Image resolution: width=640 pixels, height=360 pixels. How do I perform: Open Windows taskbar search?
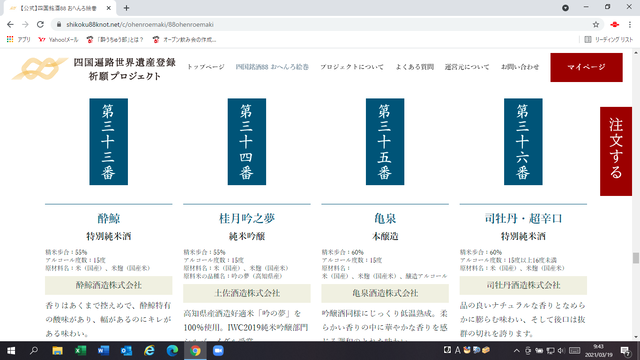(x=34, y=351)
